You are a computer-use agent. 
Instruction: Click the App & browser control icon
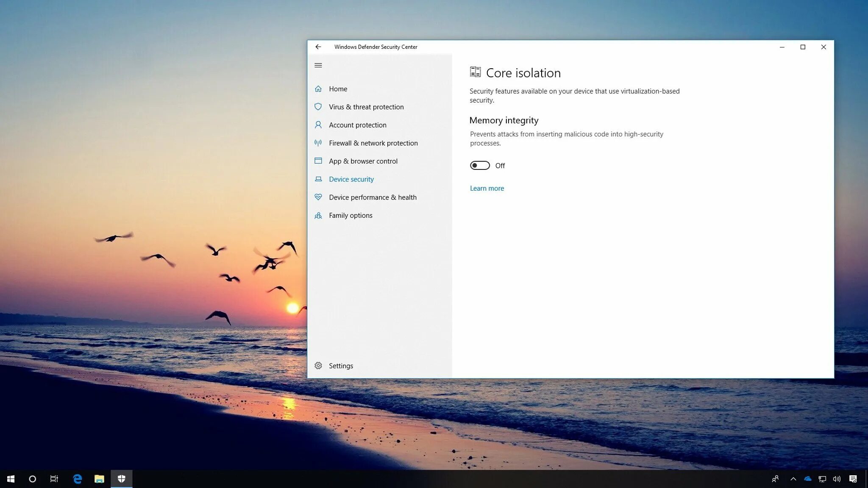coord(317,160)
